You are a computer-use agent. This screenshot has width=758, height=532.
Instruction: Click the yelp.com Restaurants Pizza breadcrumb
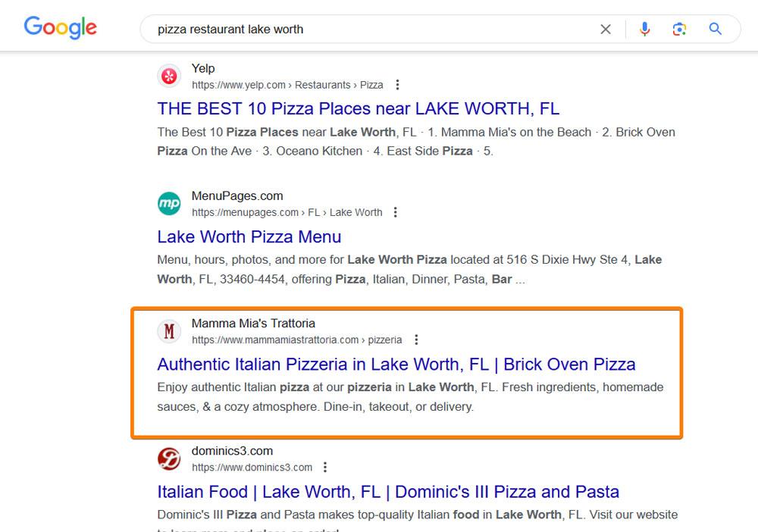[x=287, y=85]
